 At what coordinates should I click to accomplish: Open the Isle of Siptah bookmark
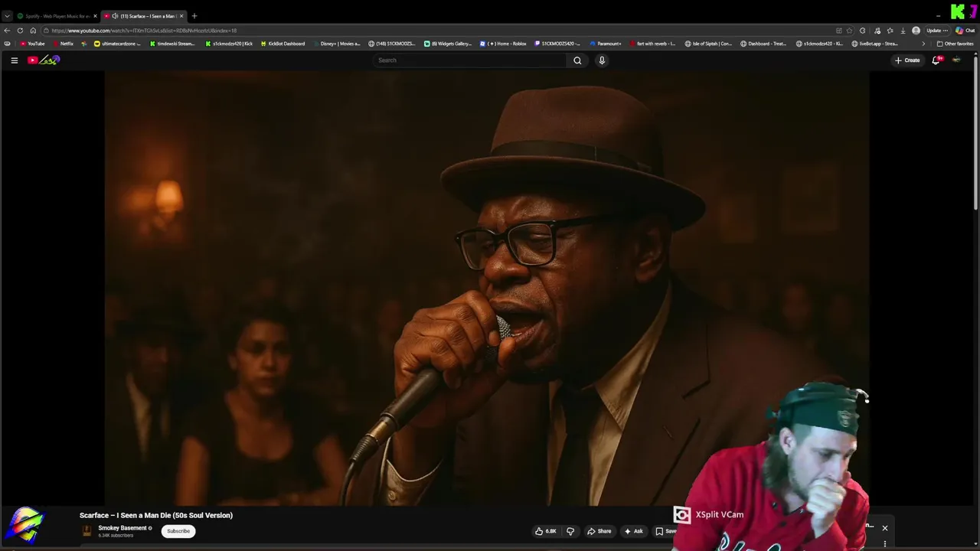(708, 44)
